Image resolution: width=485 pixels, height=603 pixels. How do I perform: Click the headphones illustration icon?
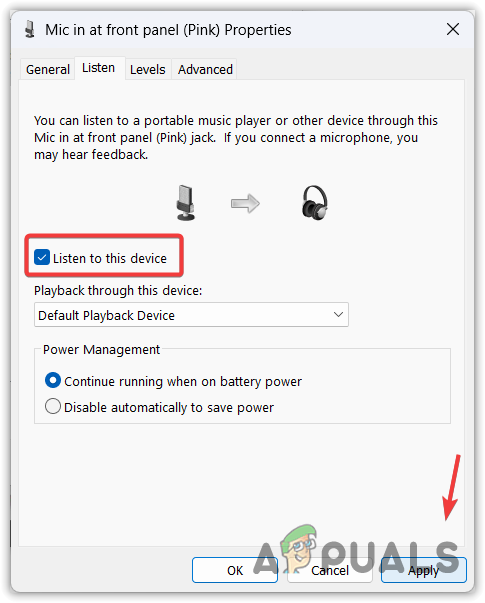315,203
